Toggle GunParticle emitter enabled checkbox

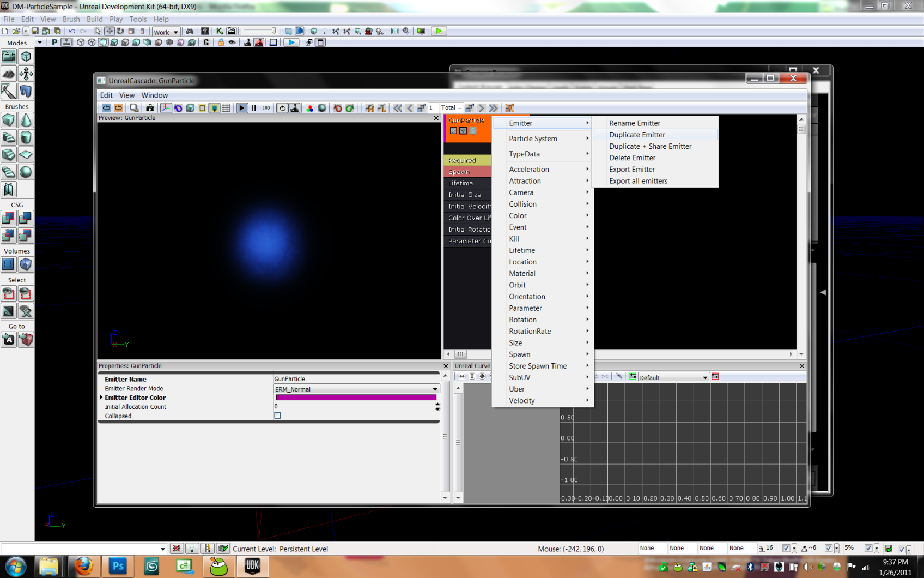pyautogui.click(x=453, y=130)
